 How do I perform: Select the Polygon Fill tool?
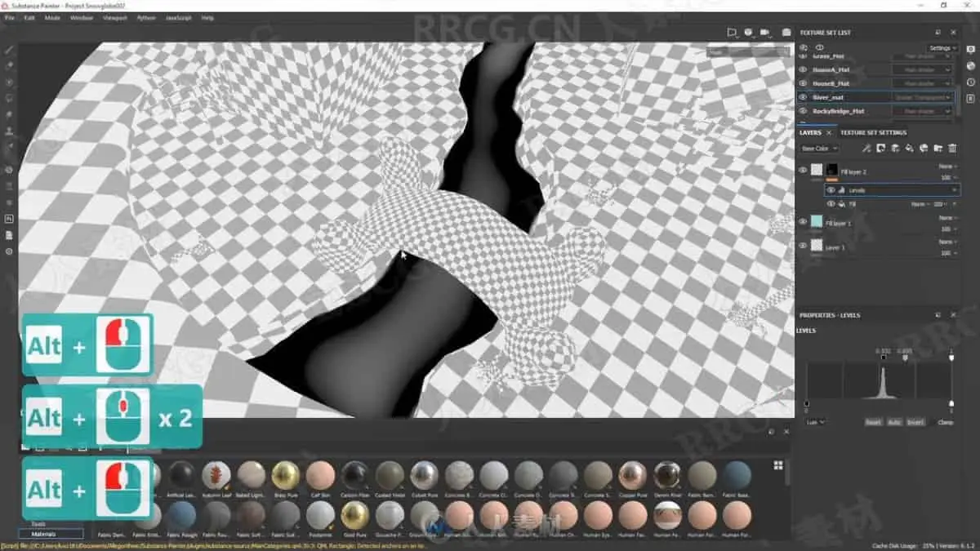pyautogui.click(x=9, y=99)
